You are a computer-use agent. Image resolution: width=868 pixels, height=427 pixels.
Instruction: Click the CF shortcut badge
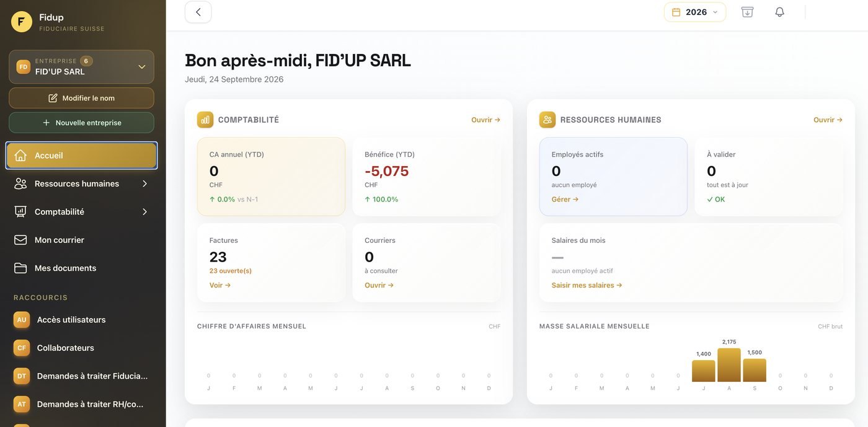(22, 348)
